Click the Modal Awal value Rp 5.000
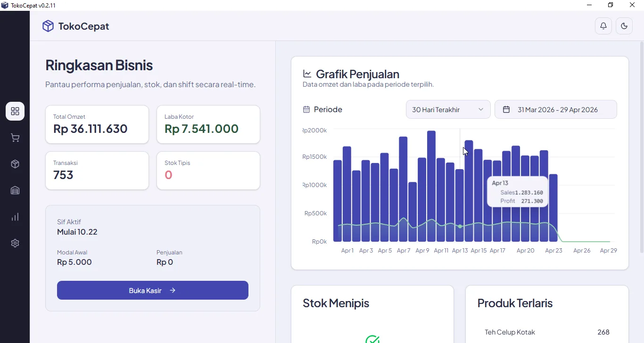644x343 pixels. [x=74, y=262]
